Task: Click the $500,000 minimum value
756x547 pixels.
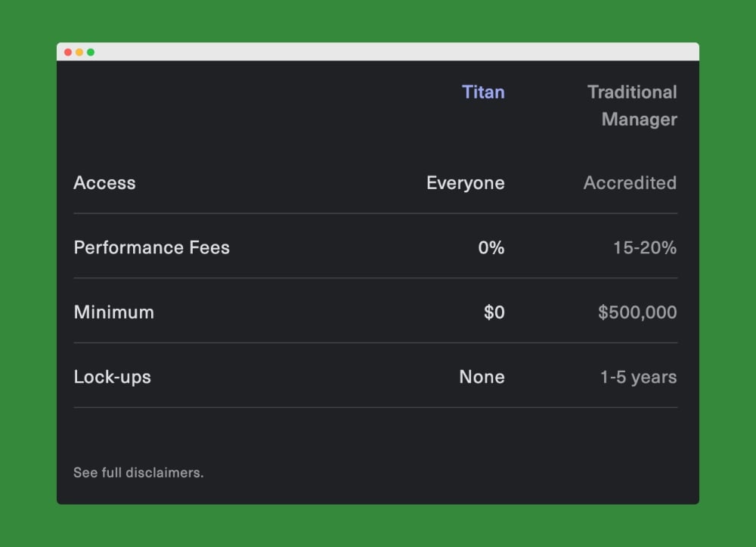Action: (x=637, y=312)
